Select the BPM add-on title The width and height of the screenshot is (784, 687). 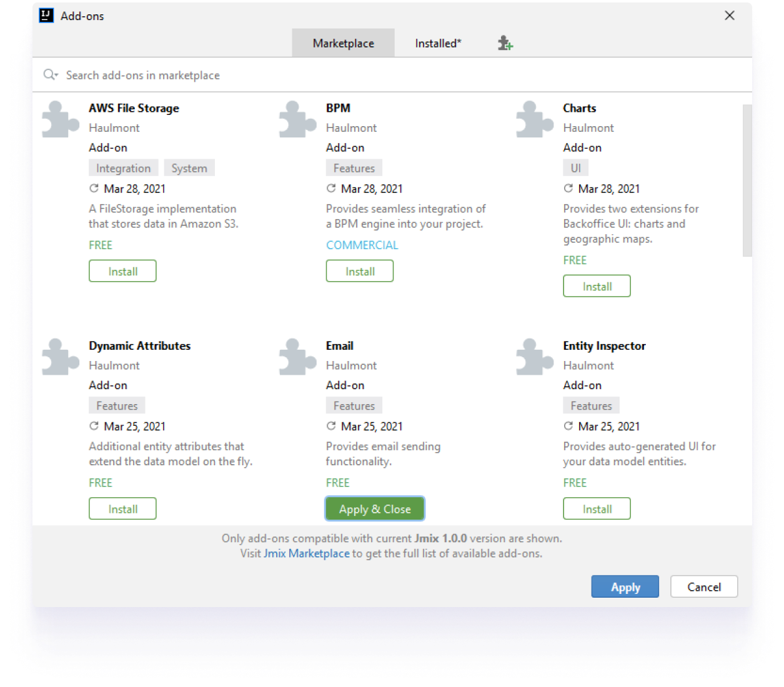coord(338,108)
